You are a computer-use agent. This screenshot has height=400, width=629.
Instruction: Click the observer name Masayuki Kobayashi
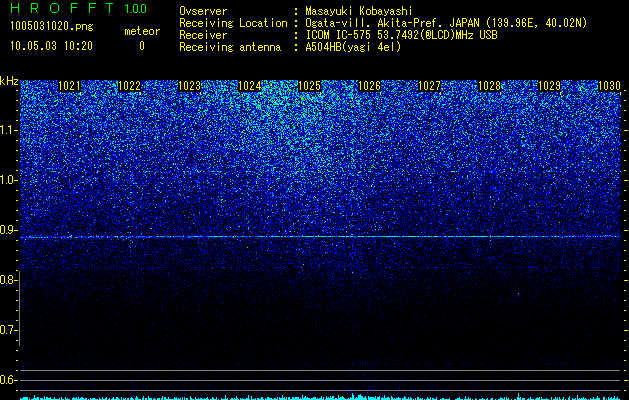[x=359, y=12]
